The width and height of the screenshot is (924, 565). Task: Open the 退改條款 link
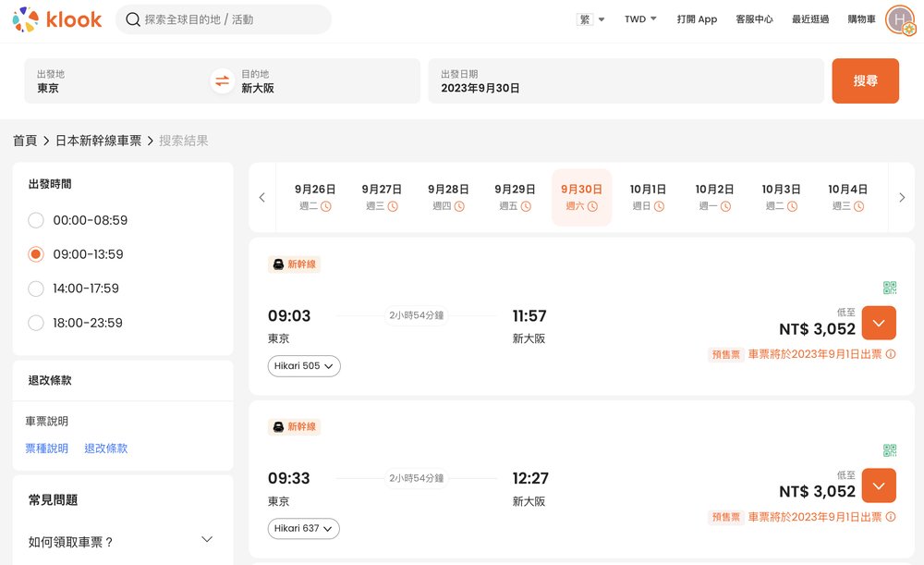point(106,448)
